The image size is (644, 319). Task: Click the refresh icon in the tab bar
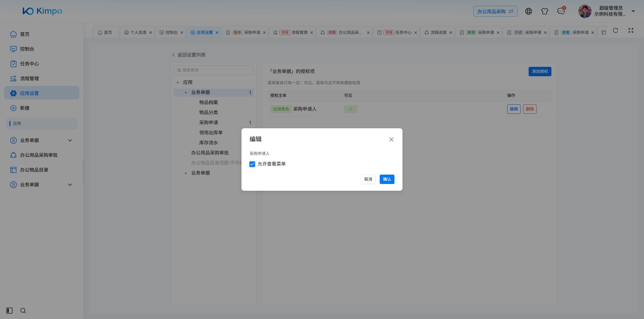(x=615, y=31)
